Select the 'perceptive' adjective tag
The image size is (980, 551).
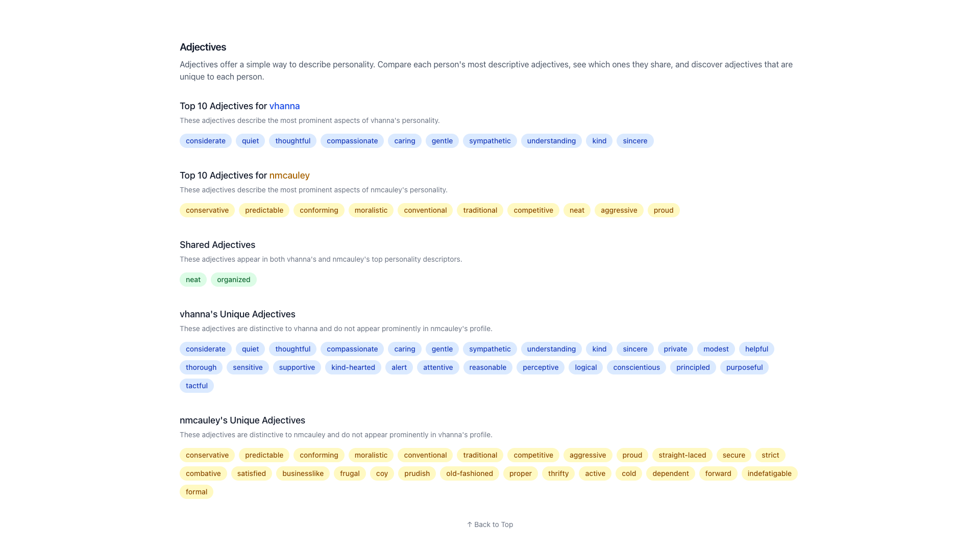coord(540,367)
